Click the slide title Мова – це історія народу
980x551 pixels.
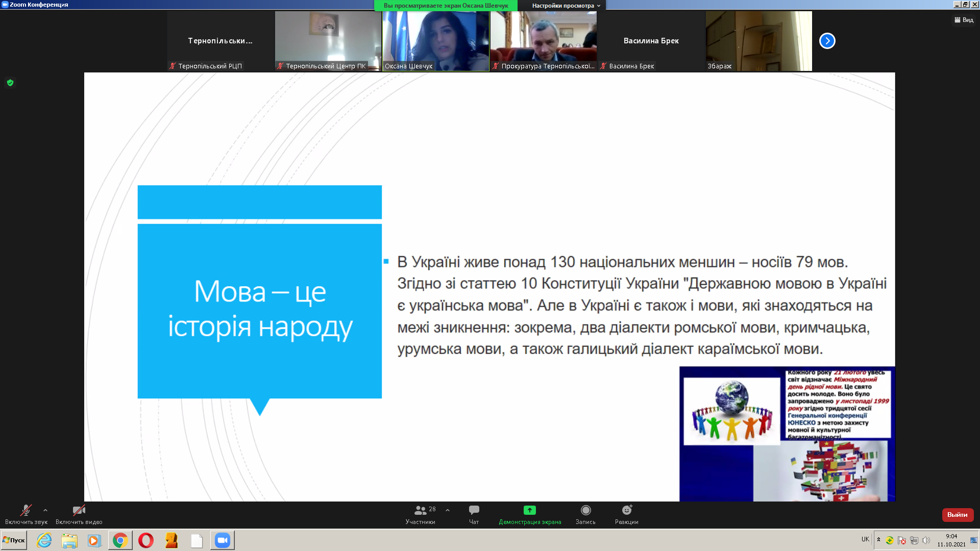(x=260, y=309)
